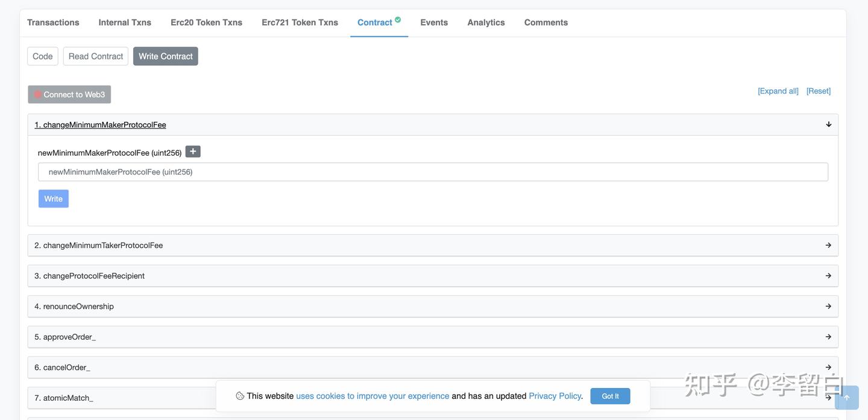Open the Erc20 Token Txns tab

[x=206, y=22]
